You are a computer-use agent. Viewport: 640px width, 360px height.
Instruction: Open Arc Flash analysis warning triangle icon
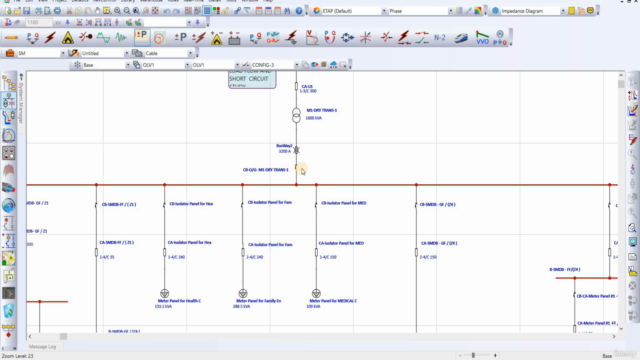(68, 38)
